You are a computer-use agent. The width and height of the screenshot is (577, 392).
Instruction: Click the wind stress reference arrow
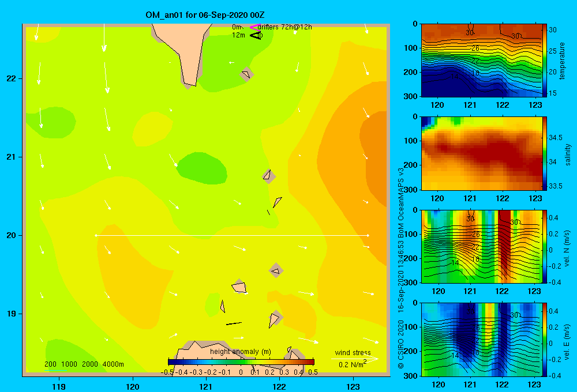click(x=354, y=358)
